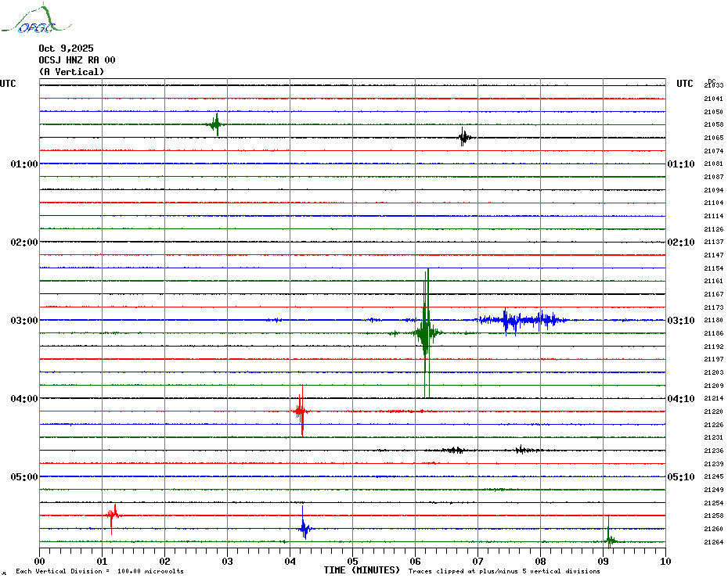Screen dimensions: 728x582
Task: Click the UTC label on the right side
Action: (685, 84)
